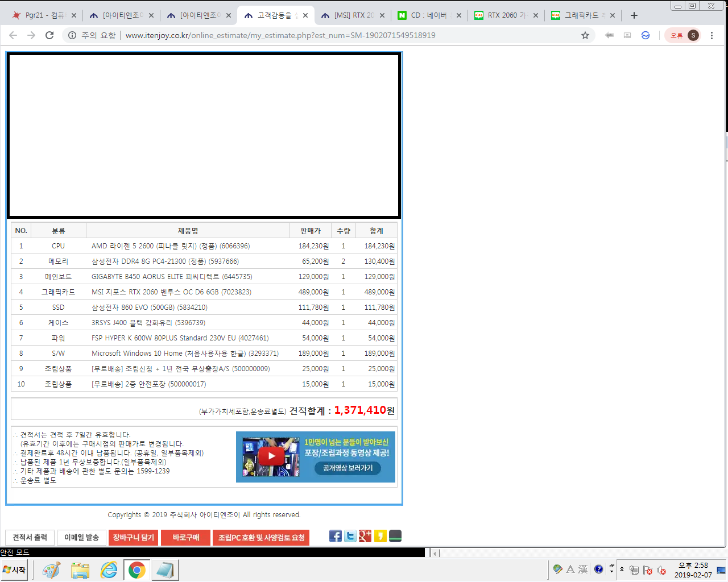Click the IME pad icon in language bar
The width and height of the screenshot is (728, 582).
[x=558, y=569]
